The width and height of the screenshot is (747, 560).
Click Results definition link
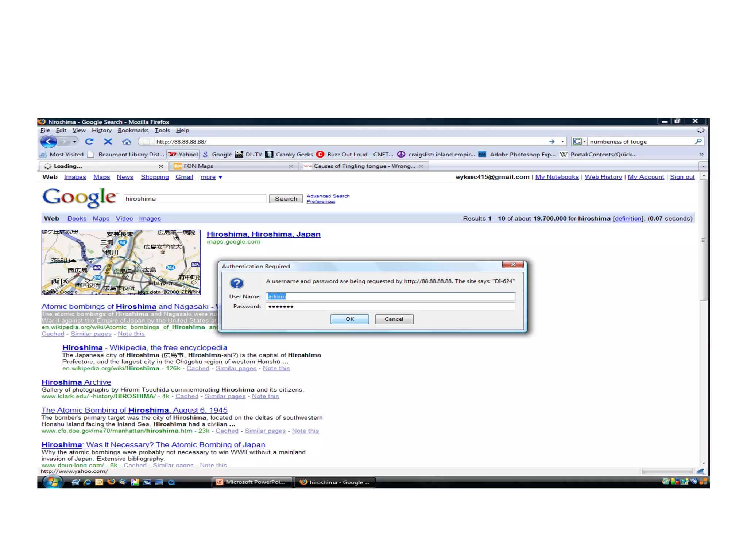pos(628,218)
